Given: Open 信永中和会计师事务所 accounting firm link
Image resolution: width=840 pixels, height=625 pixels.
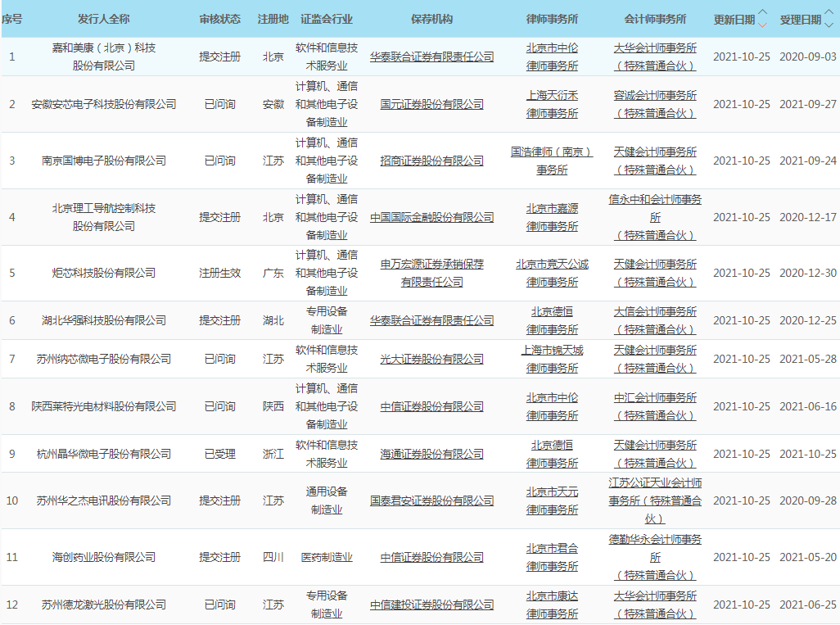Looking at the screenshot, I should [655, 209].
